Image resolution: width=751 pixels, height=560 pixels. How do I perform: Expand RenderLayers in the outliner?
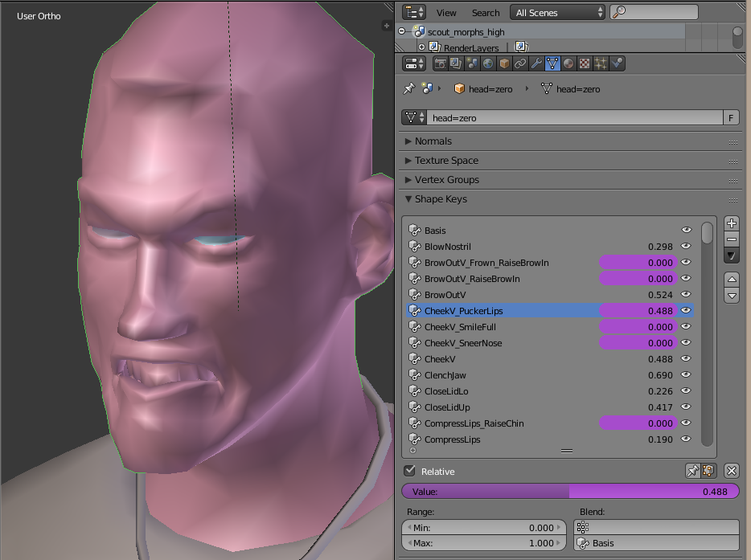tap(421, 47)
